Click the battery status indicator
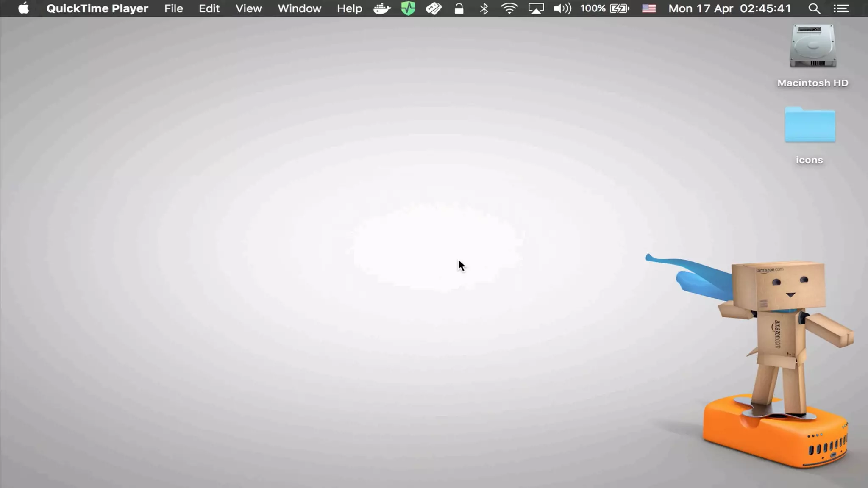 coord(605,8)
